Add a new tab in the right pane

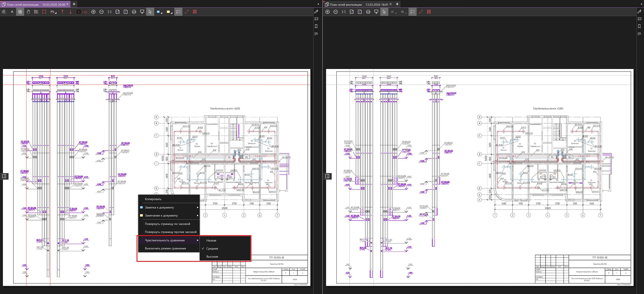click(x=397, y=4)
